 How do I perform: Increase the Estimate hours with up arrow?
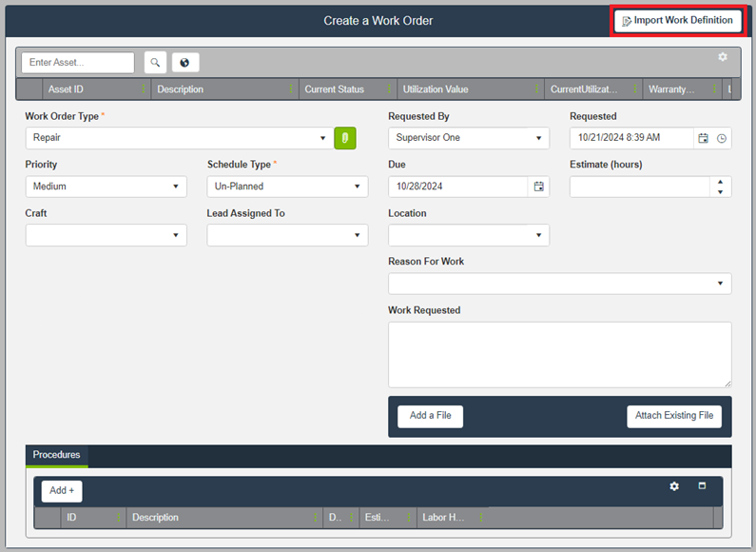click(x=720, y=182)
